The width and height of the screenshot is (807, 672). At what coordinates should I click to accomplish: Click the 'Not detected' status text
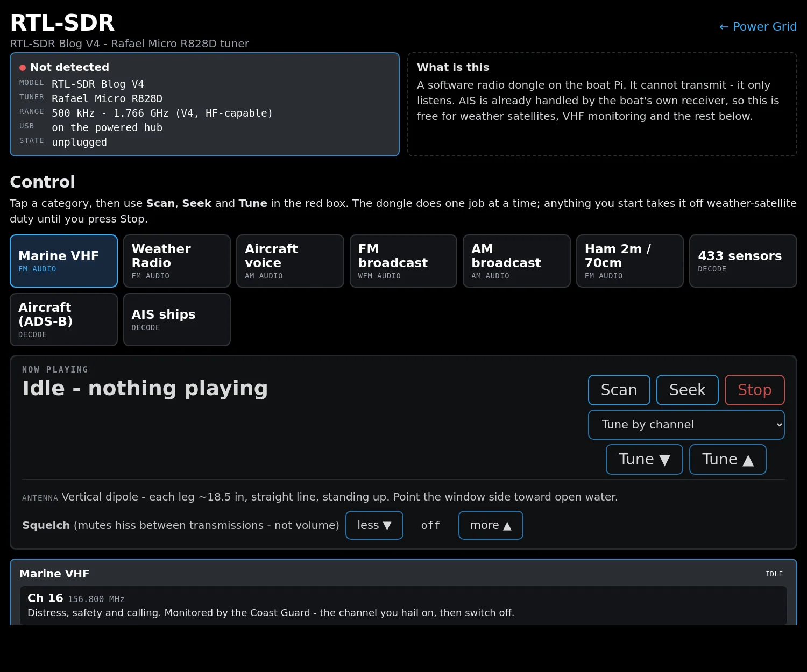[x=69, y=67]
